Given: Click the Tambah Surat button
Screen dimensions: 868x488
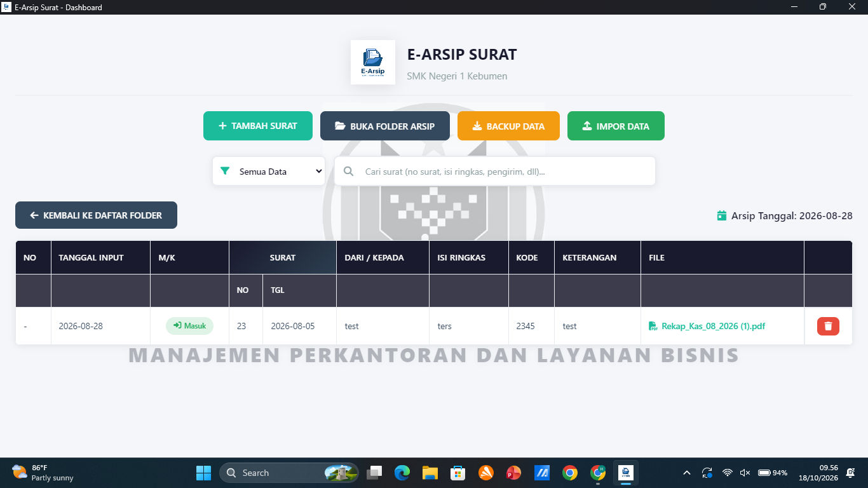Looking at the screenshot, I should coord(258,126).
